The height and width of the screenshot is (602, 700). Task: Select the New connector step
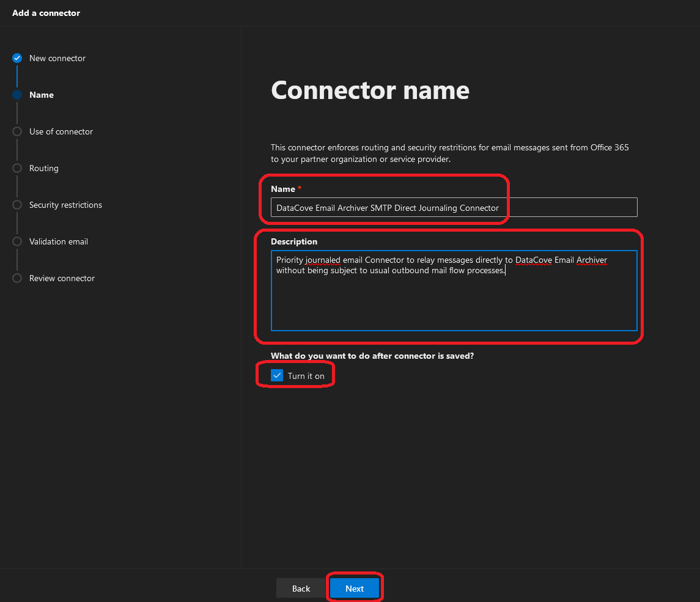pos(57,59)
